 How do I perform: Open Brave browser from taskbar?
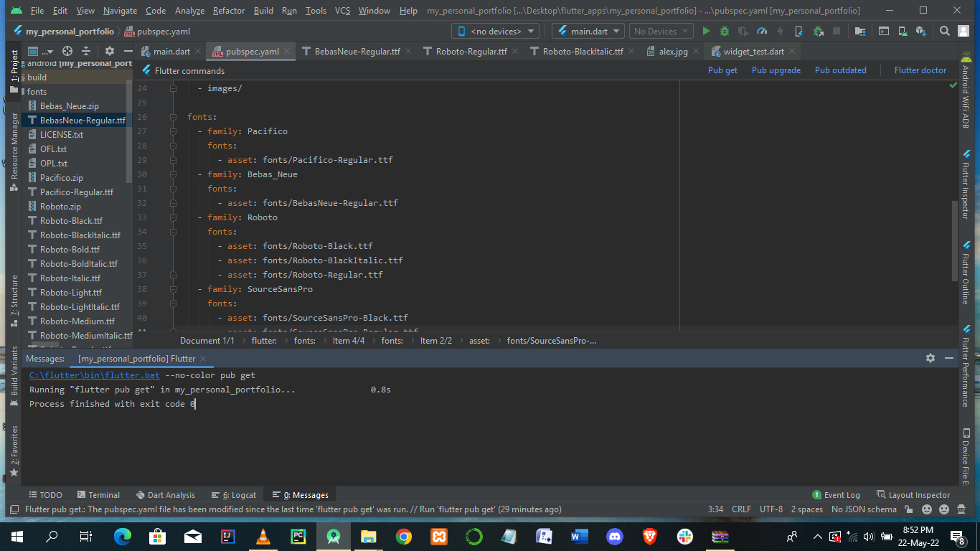click(649, 536)
